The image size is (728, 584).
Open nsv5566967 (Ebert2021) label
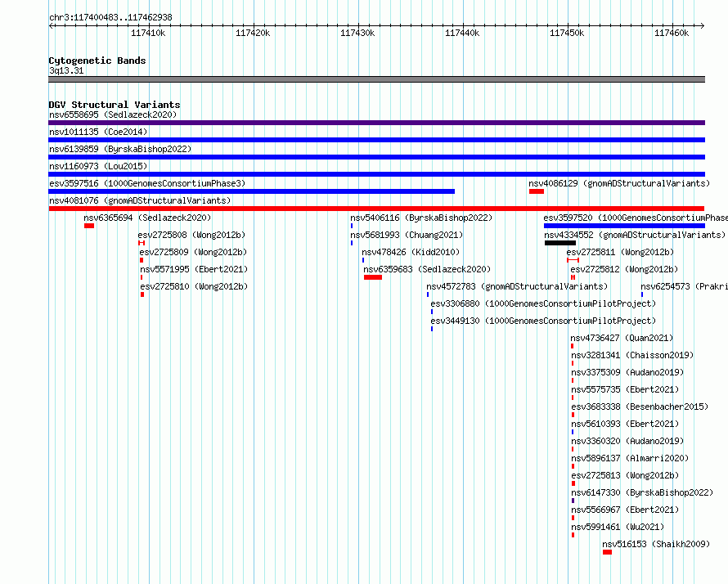[625, 510]
